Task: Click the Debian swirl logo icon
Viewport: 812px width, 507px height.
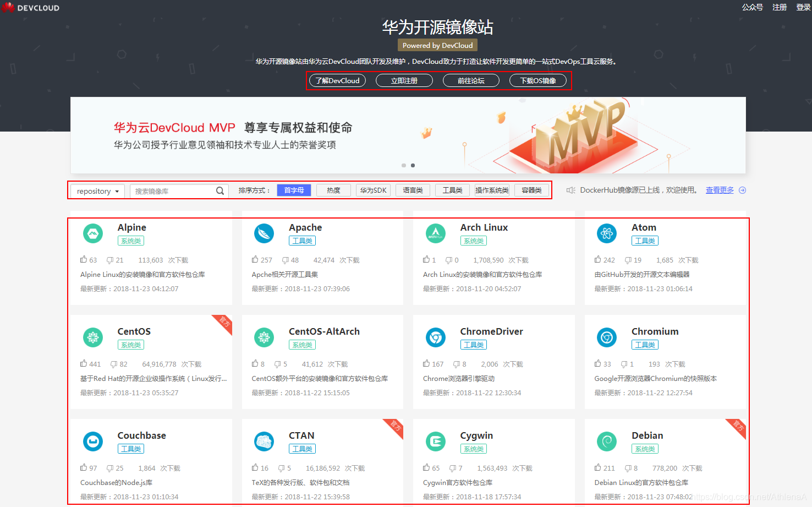Action: pyautogui.click(x=607, y=441)
